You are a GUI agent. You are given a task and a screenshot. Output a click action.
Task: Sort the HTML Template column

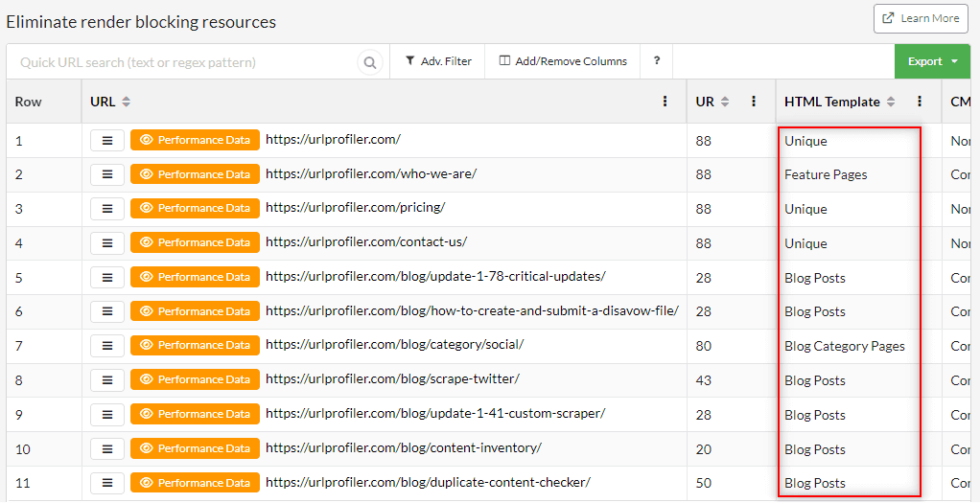[891, 102]
